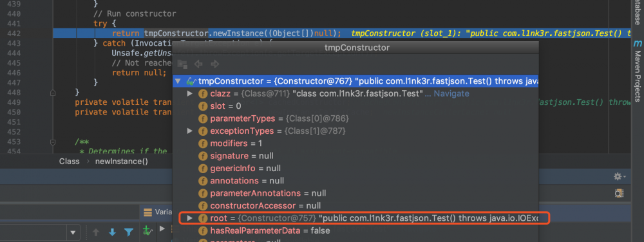Click 'newInstance()' in the breadcrumb bar

coord(122,161)
